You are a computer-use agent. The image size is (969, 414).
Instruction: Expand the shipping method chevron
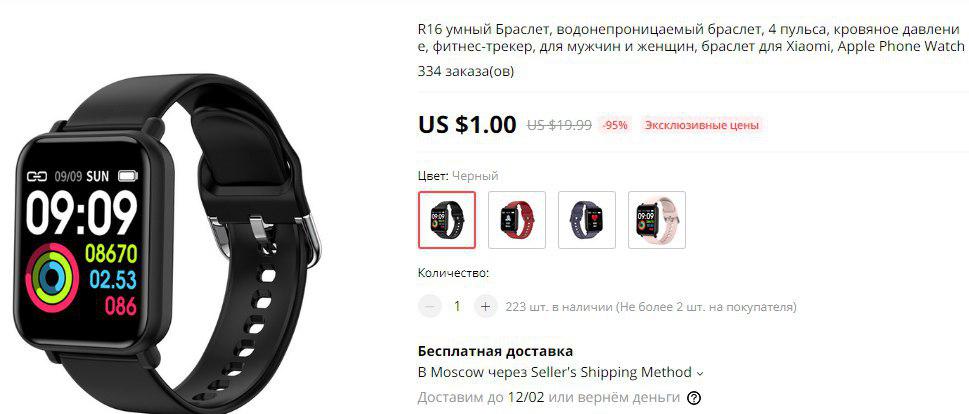[x=700, y=373]
